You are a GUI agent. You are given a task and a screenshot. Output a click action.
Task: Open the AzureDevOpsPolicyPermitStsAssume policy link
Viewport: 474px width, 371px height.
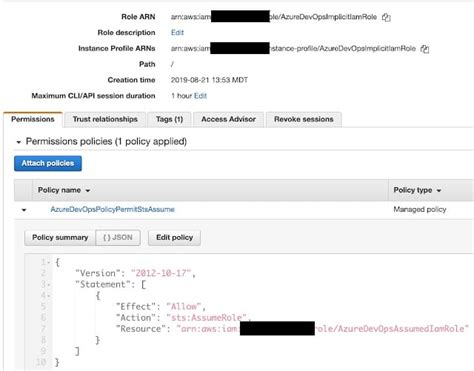113,209
